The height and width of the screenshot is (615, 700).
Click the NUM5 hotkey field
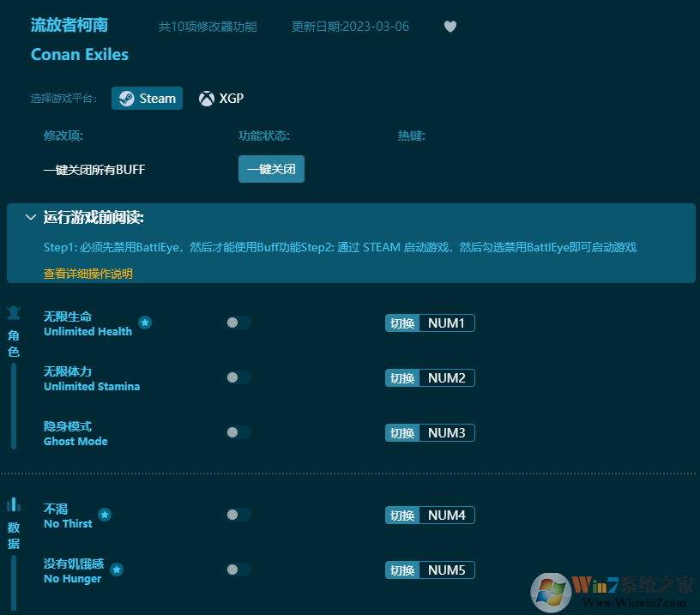(447, 570)
